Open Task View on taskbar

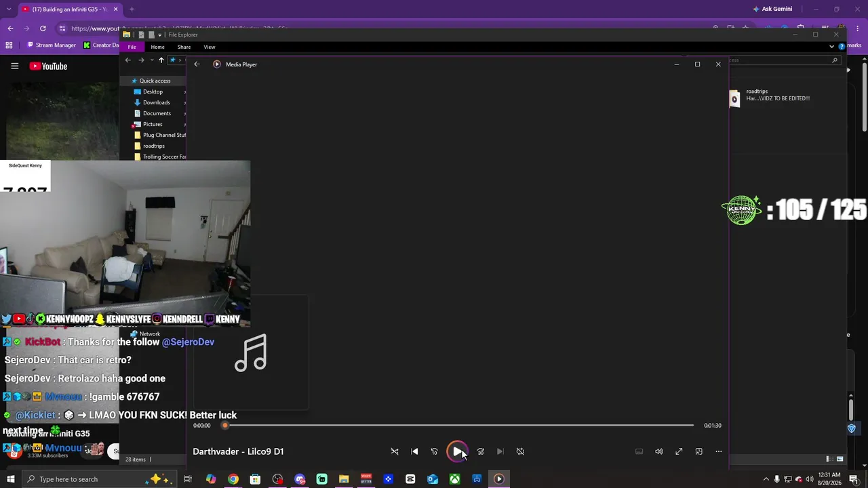[188, 479]
